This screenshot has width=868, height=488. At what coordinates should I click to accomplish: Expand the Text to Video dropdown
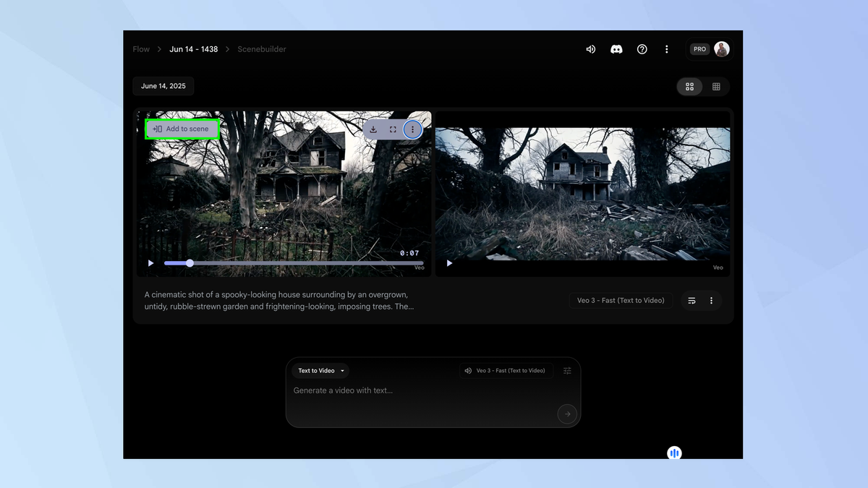pyautogui.click(x=320, y=371)
